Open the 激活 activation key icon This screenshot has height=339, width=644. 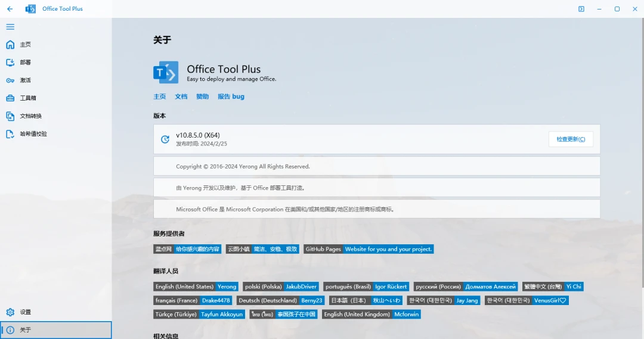pyautogui.click(x=10, y=80)
